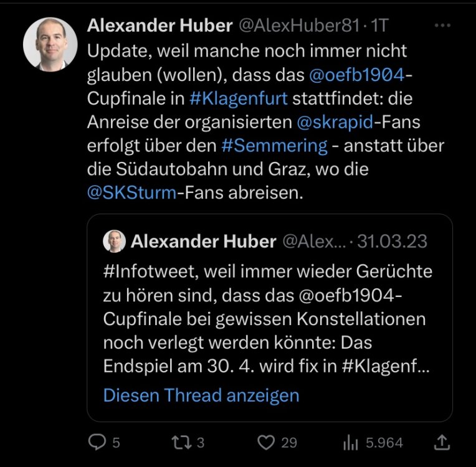Open the quoted tweet text body

(268, 319)
